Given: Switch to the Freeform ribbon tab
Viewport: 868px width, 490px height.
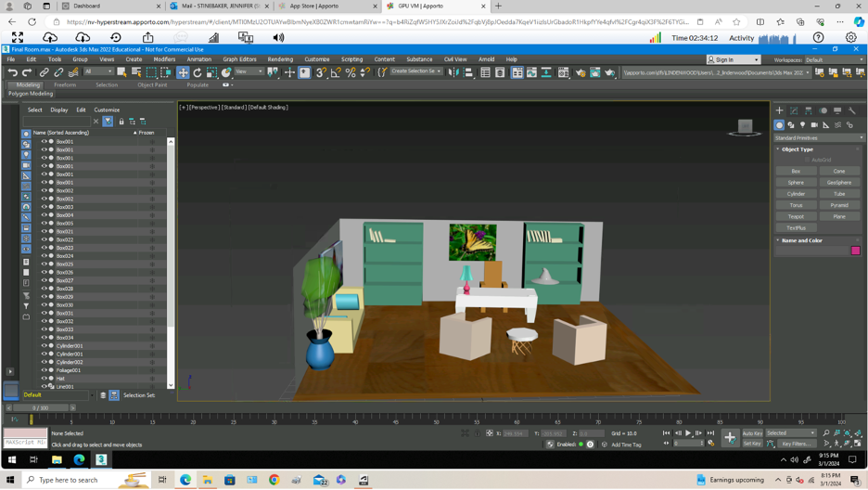Looking at the screenshot, I should (65, 84).
